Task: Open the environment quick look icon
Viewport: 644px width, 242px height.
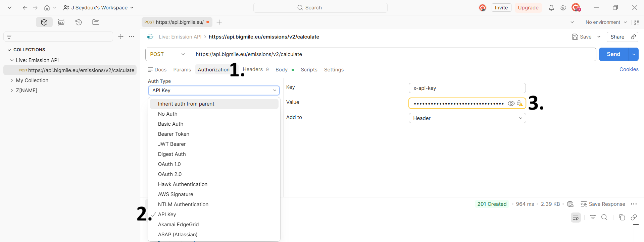Action: pos(636,22)
